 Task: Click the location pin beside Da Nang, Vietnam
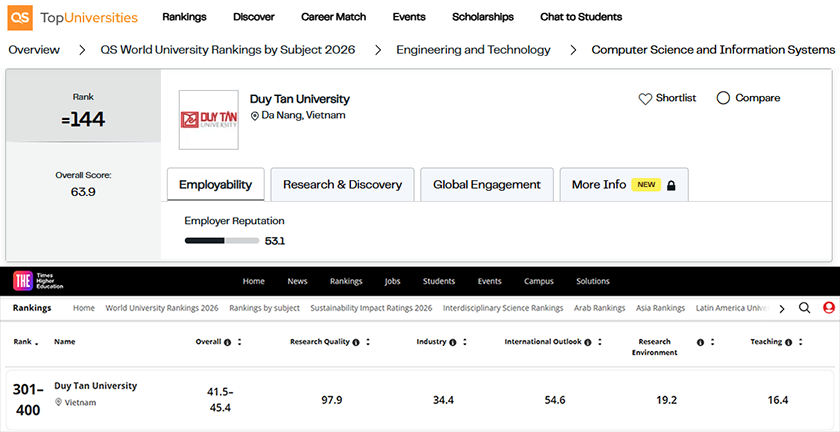(254, 116)
